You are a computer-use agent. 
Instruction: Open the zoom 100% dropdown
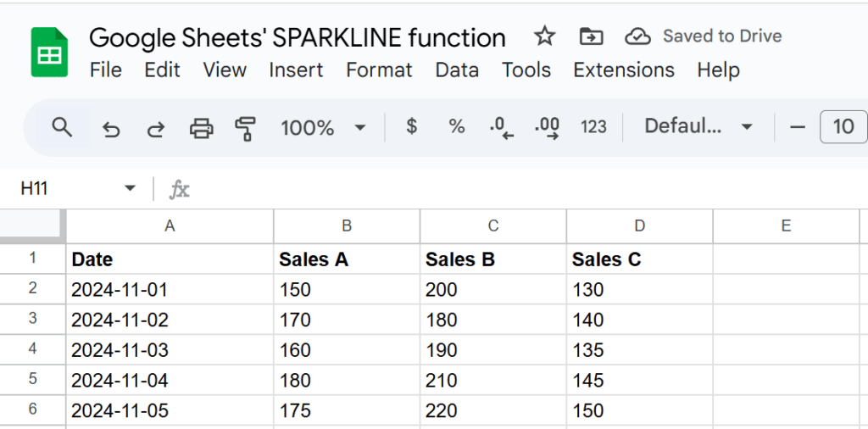pyautogui.click(x=323, y=128)
